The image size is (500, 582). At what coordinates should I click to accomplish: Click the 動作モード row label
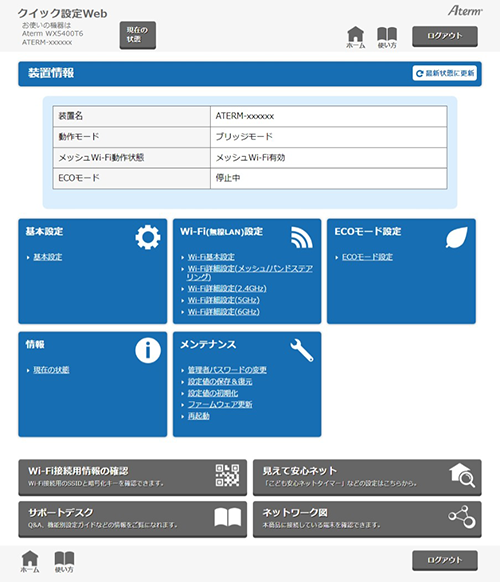click(79, 137)
